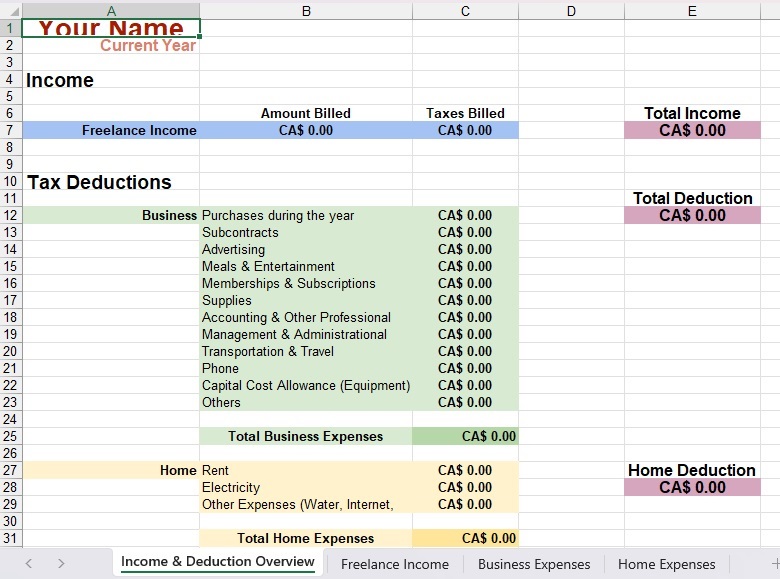Click Purchases during the year cell
This screenshot has height=579, width=780.
click(x=306, y=215)
